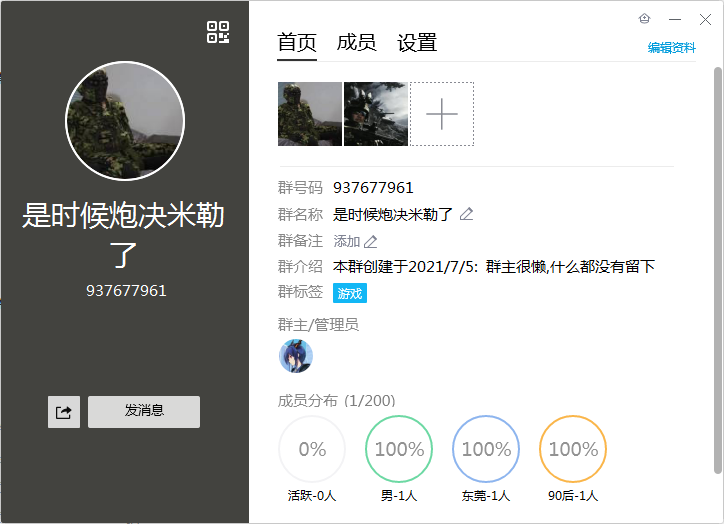This screenshot has width=724, height=524.
Task: Open the 设置 tab
Action: (417, 43)
